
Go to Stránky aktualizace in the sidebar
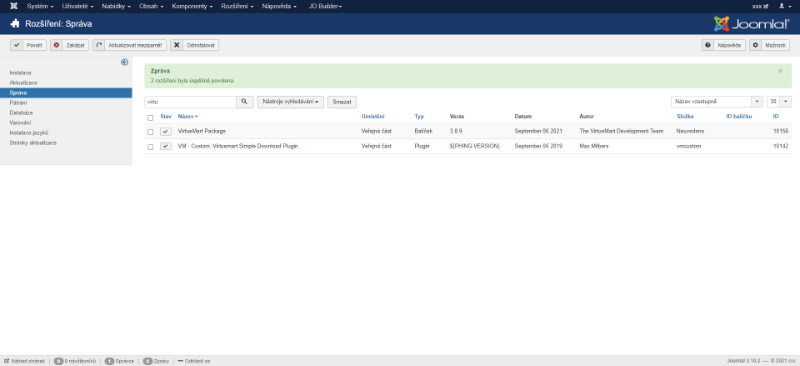(x=33, y=142)
